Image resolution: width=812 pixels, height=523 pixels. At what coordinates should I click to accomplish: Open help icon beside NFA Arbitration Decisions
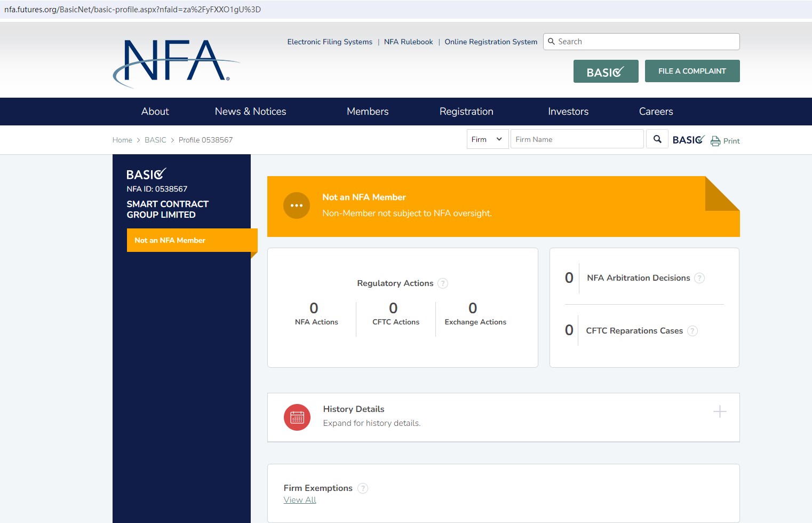click(x=699, y=278)
